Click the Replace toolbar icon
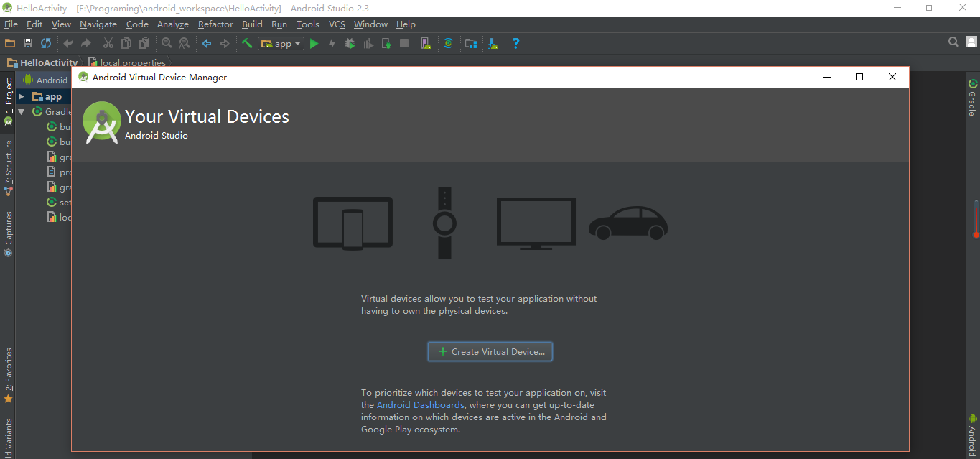Viewport: 980px width, 459px height. click(x=185, y=43)
